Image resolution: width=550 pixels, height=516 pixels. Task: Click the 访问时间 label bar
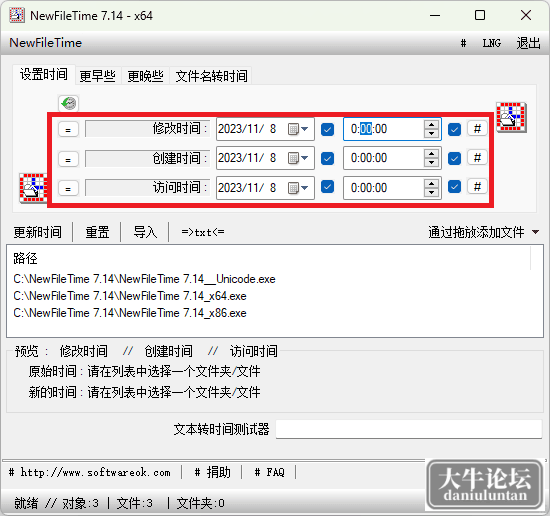click(x=147, y=188)
